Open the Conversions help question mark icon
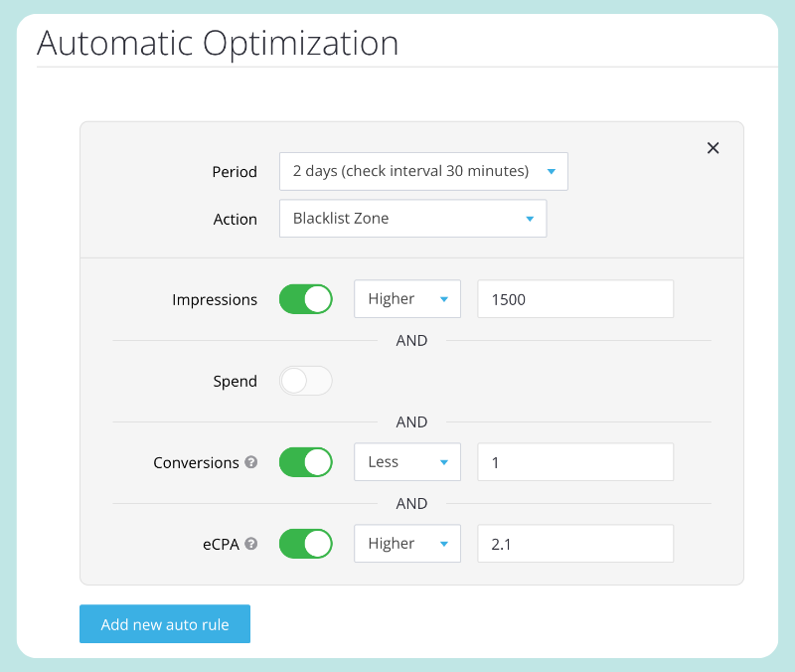The height and width of the screenshot is (672, 795). [251, 462]
